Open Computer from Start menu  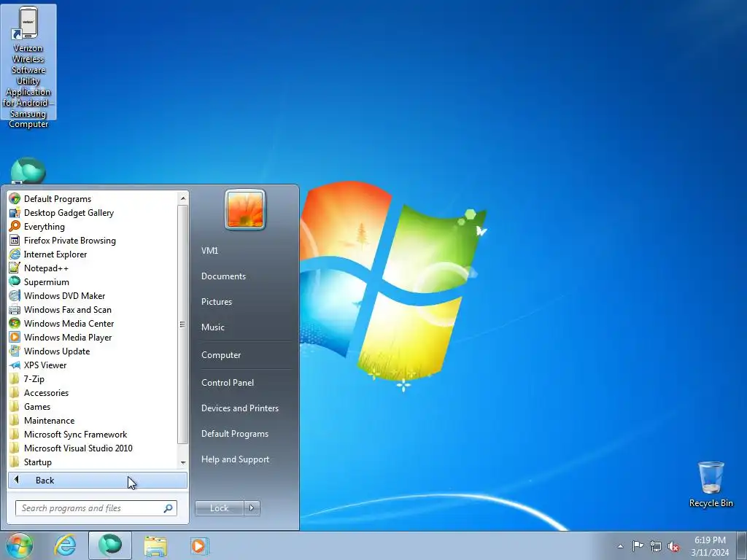221,355
